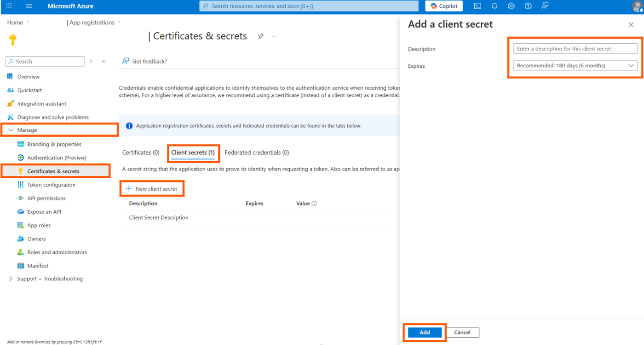The height and width of the screenshot is (345, 644).
Task: Click the Owners people icon
Action: coord(20,239)
